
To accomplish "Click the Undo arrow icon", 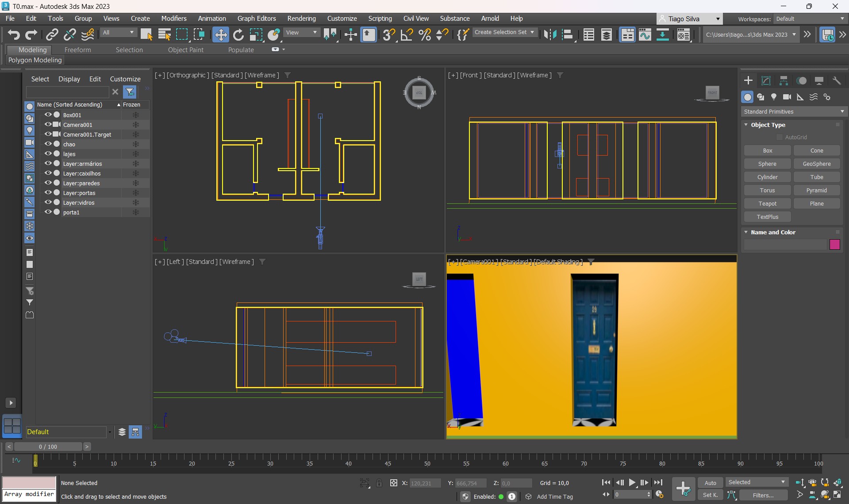I will (14, 34).
